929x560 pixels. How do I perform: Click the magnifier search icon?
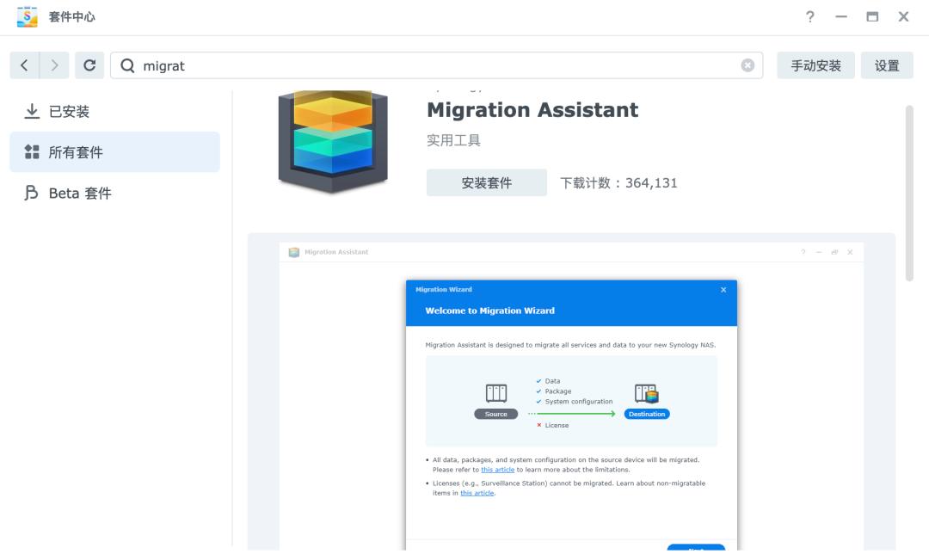click(127, 65)
